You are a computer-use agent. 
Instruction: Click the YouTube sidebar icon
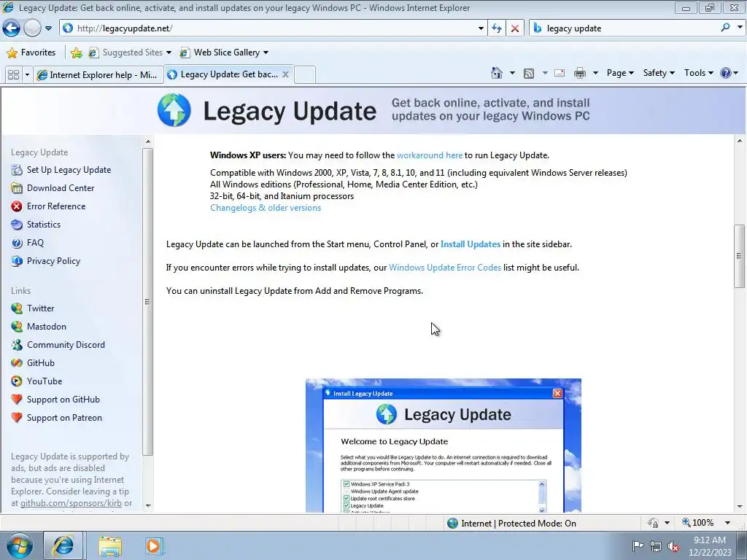point(17,381)
